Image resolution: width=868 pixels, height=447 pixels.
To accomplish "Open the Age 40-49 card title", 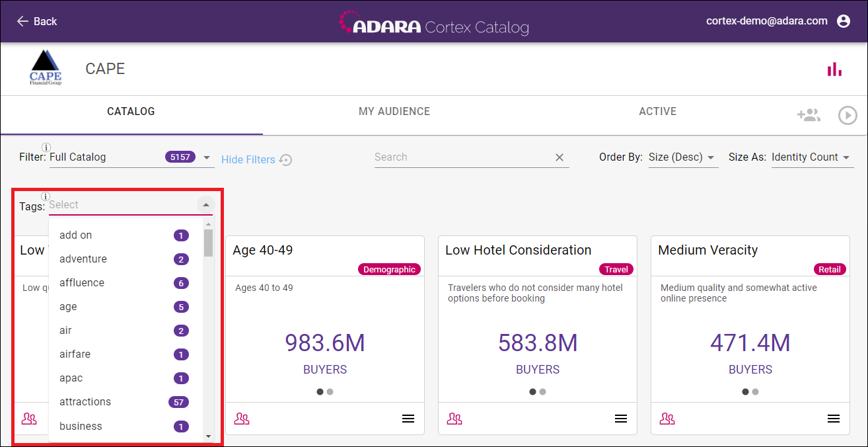I will (x=263, y=250).
